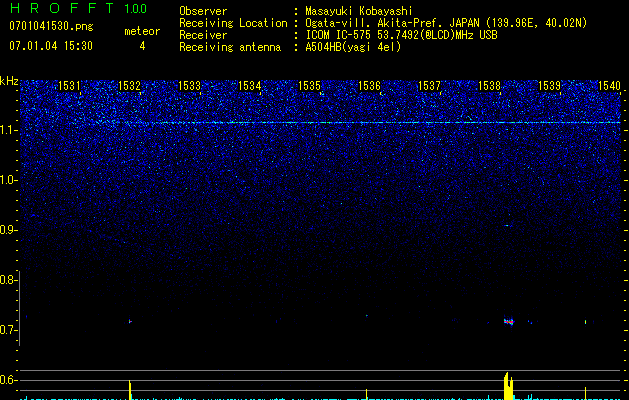The image size is (629, 400).
Task: Click the meteor count value 4
Action: click(142, 46)
